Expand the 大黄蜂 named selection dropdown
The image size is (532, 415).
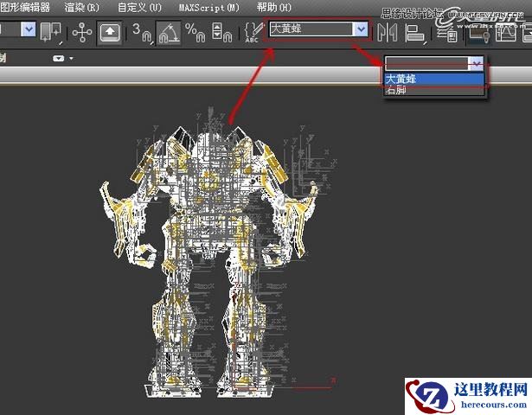pos(360,29)
